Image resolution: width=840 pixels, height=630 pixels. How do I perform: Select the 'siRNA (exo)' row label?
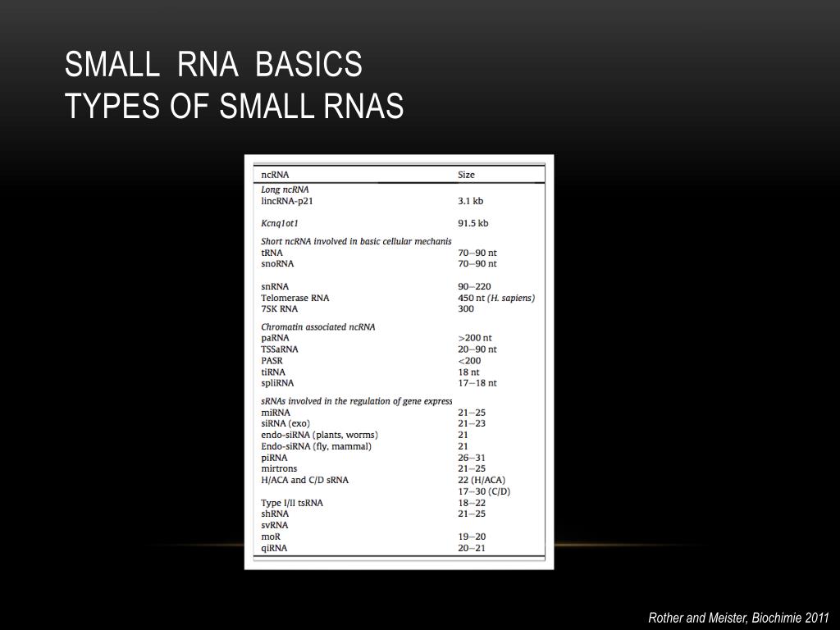coord(285,423)
